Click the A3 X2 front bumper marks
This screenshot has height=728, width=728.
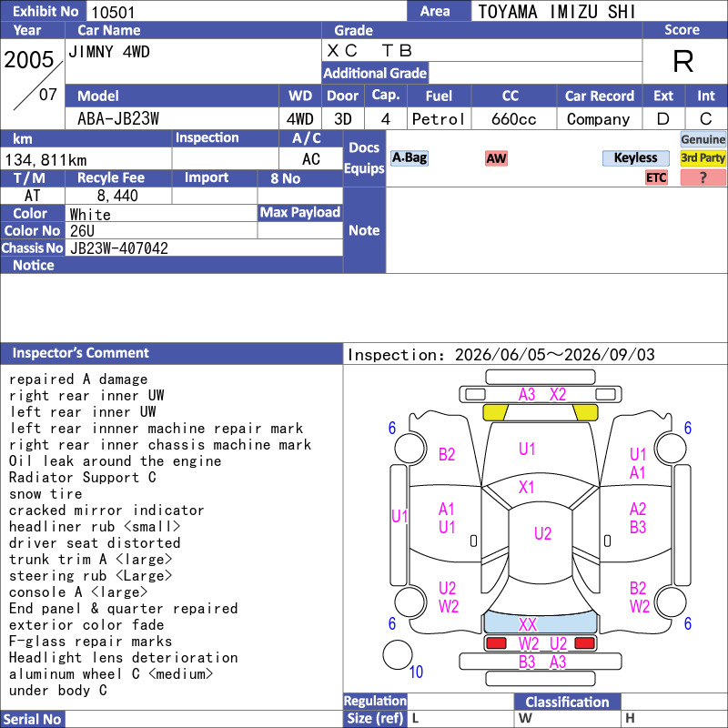tap(541, 395)
